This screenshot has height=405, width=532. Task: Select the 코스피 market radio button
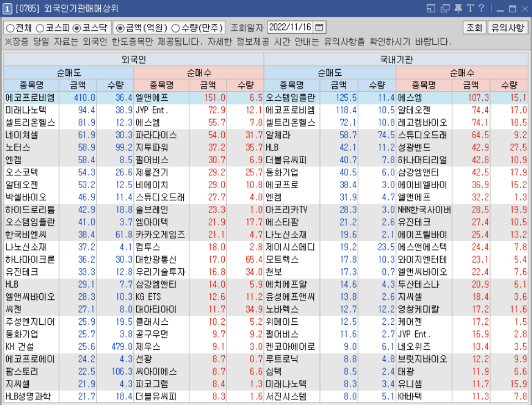click(40, 28)
